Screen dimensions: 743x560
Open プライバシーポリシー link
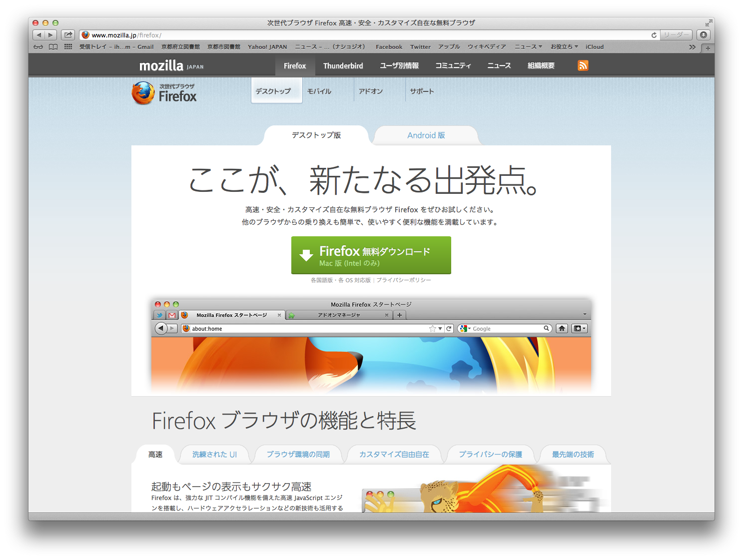tap(404, 280)
